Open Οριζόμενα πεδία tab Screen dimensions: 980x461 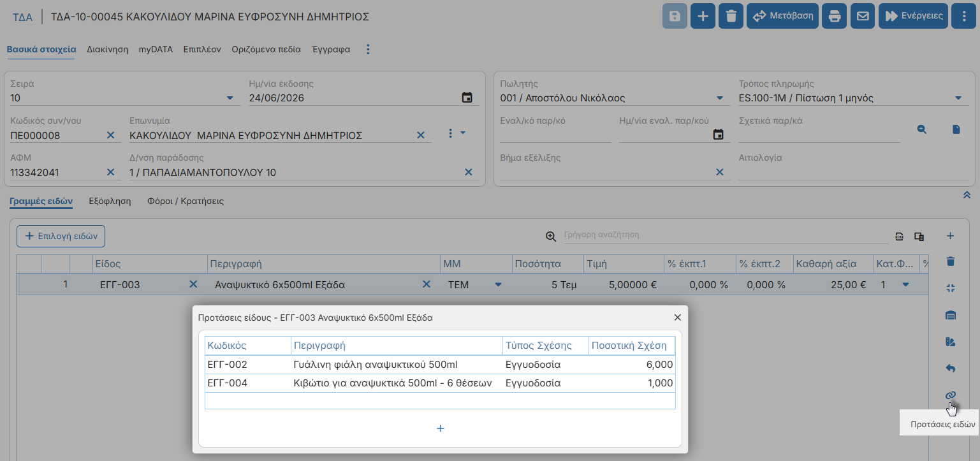267,49
